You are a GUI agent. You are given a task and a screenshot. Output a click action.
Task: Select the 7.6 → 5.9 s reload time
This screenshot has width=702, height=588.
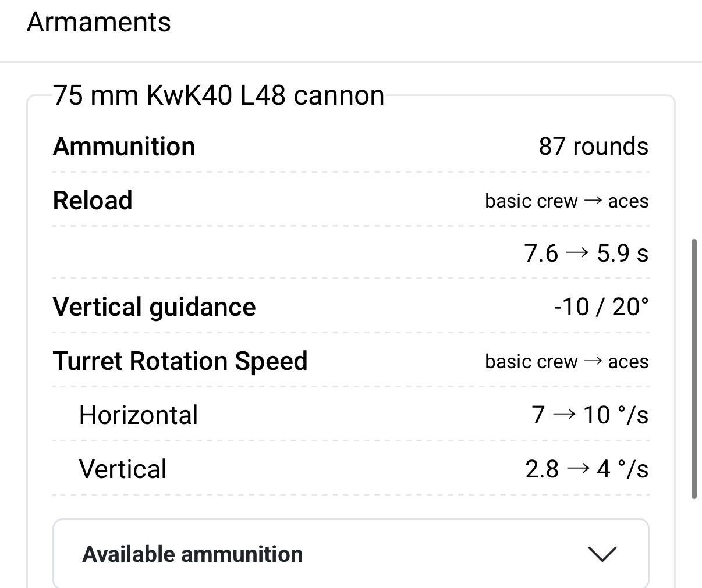point(586,254)
